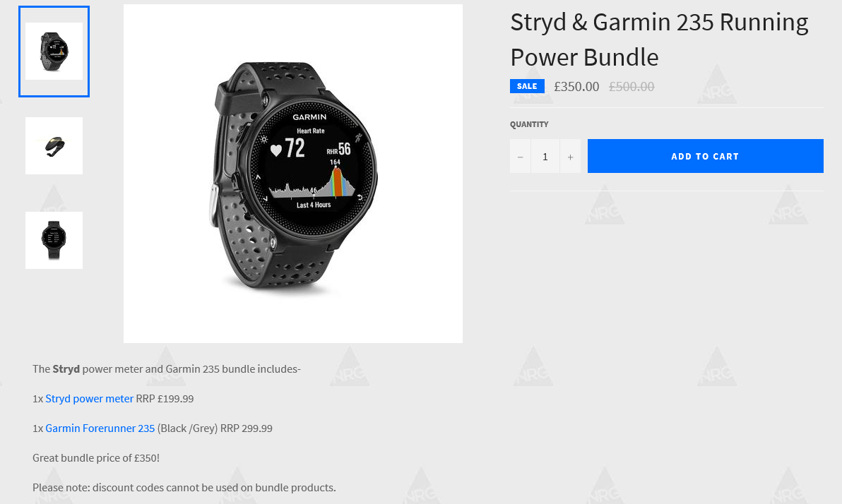Select the Stryd pod thumbnail image
Screen dimensions: 842x504
(x=54, y=145)
